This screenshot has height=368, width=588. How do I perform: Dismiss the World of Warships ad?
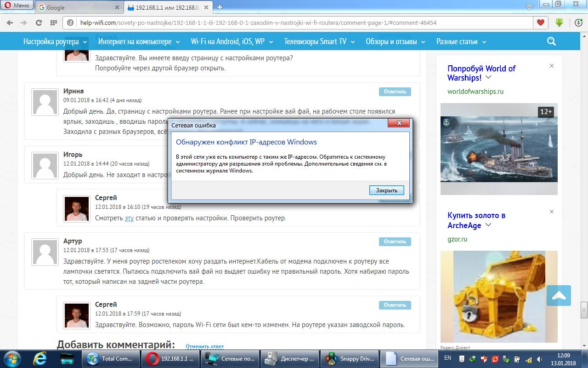click(552, 66)
